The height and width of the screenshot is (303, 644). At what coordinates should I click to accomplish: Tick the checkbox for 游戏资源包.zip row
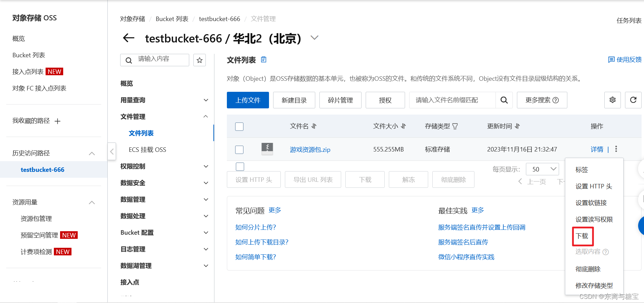(x=239, y=149)
